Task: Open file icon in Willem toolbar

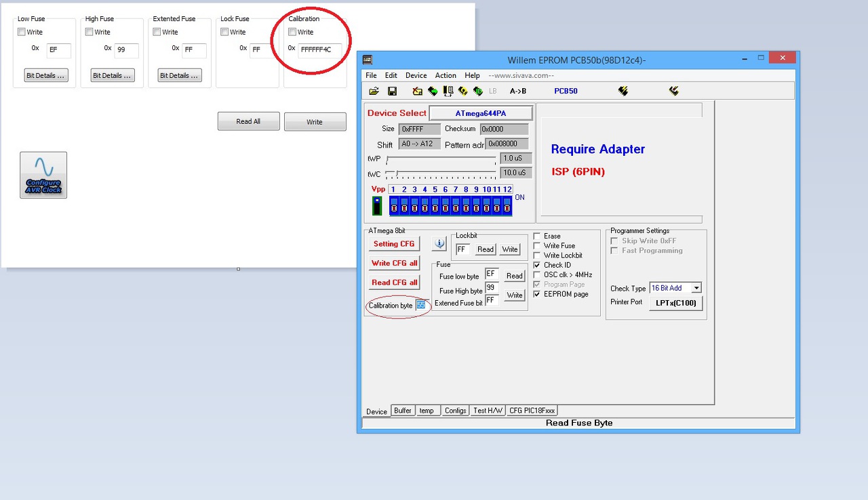Action: pyautogui.click(x=374, y=91)
